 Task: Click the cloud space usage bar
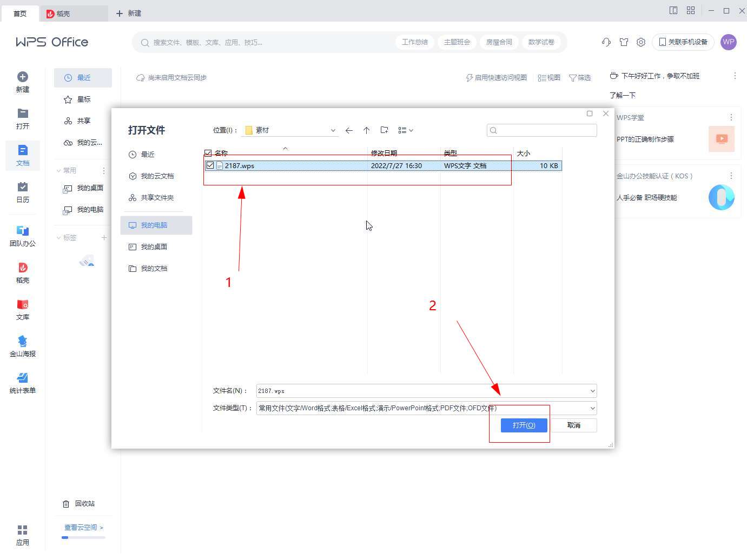(83, 537)
